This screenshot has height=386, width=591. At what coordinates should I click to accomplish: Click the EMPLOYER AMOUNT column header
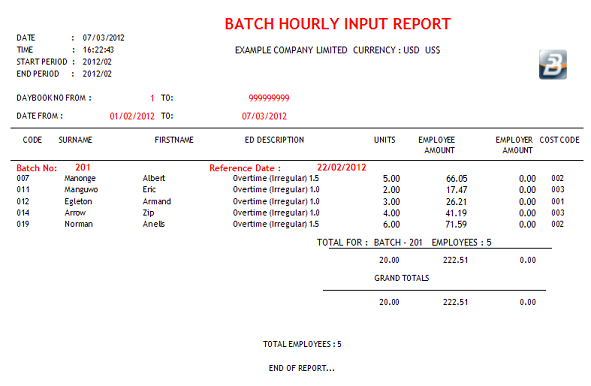click(x=514, y=145)
